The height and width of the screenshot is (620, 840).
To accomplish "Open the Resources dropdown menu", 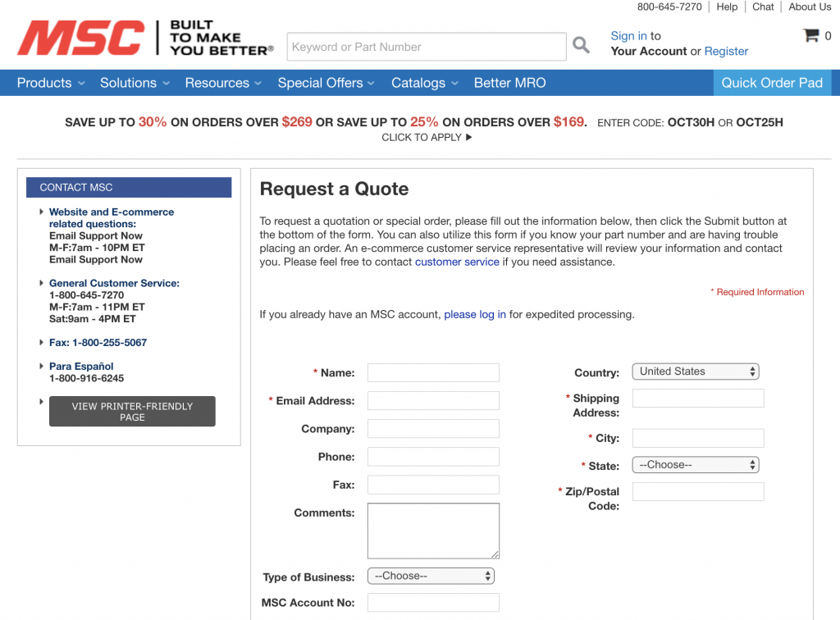I will point(223,83).
